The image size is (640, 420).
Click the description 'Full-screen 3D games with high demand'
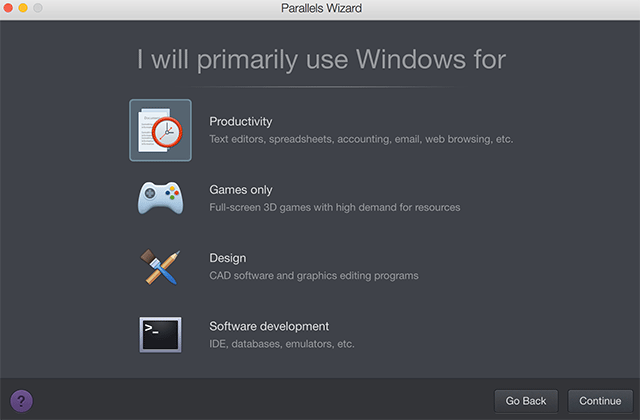(335, 207)
